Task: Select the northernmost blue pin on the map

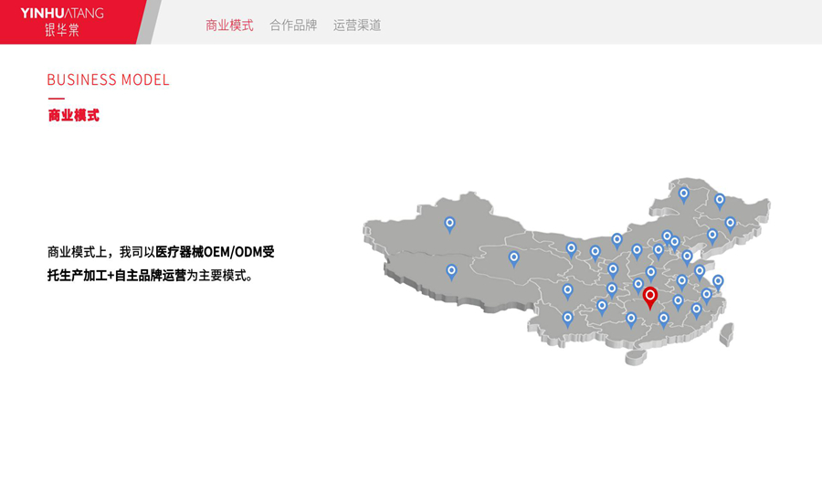Action: pyautogui.click(x=683, y=194)
